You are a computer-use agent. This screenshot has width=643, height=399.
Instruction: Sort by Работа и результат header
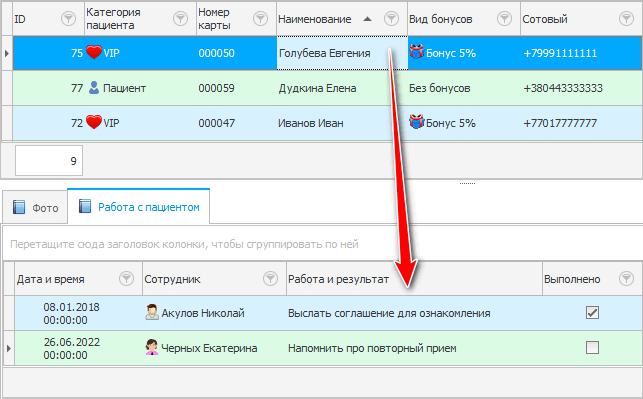click(x=414, y=279)
